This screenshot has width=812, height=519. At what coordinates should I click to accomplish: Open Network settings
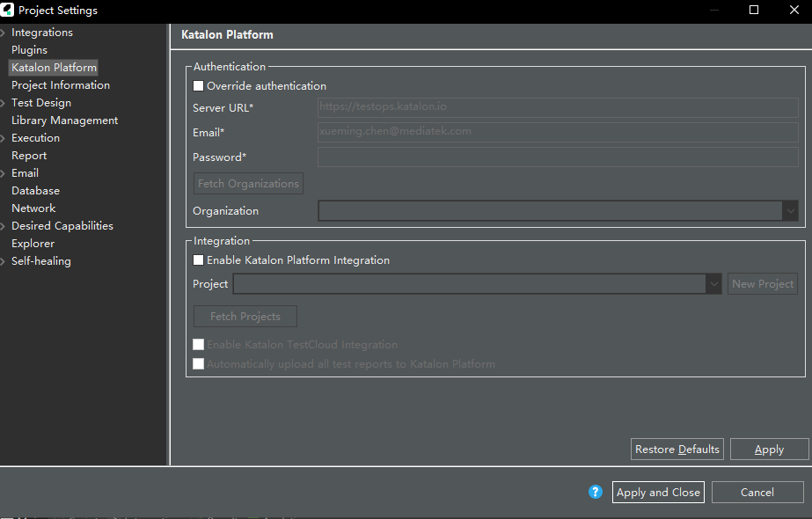[33, 208]
